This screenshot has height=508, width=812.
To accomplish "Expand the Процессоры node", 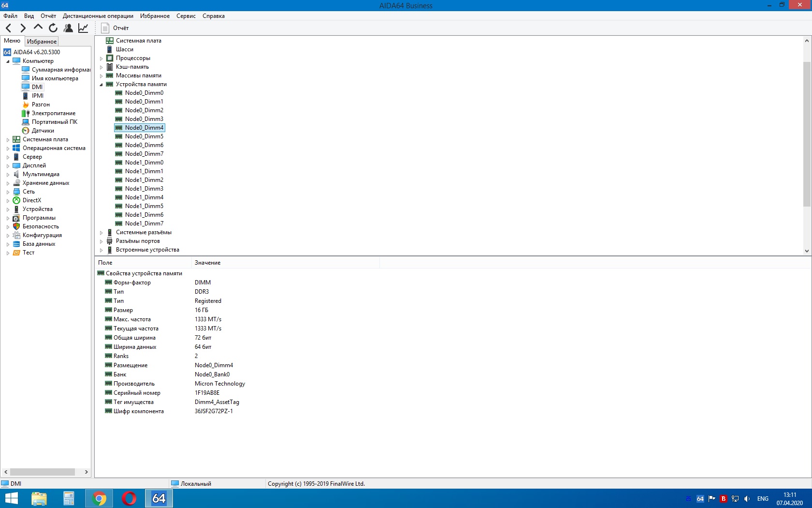I will click(x=101, y=59).
